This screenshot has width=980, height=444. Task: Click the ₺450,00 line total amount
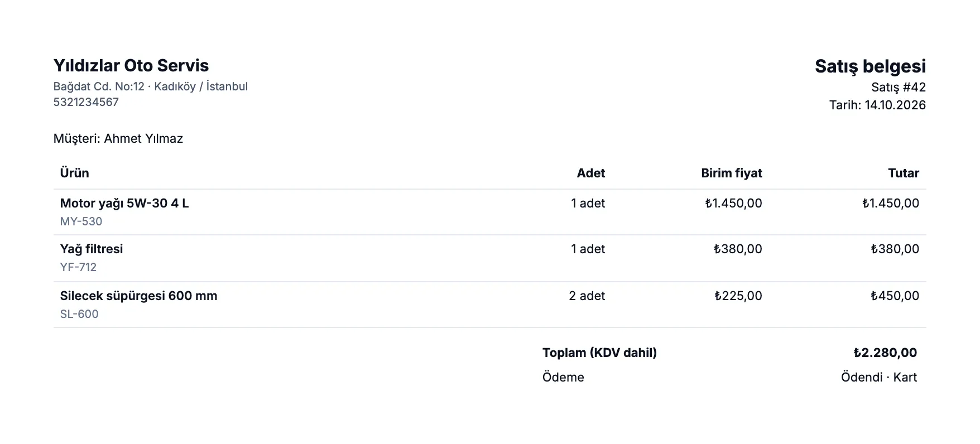tap(895, 296)
